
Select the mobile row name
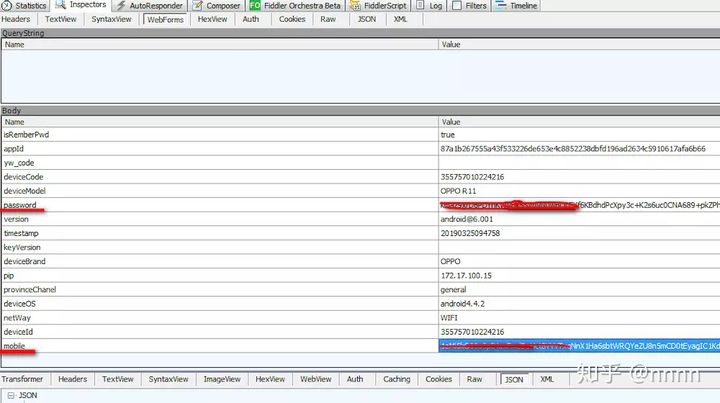click(14, 346)
